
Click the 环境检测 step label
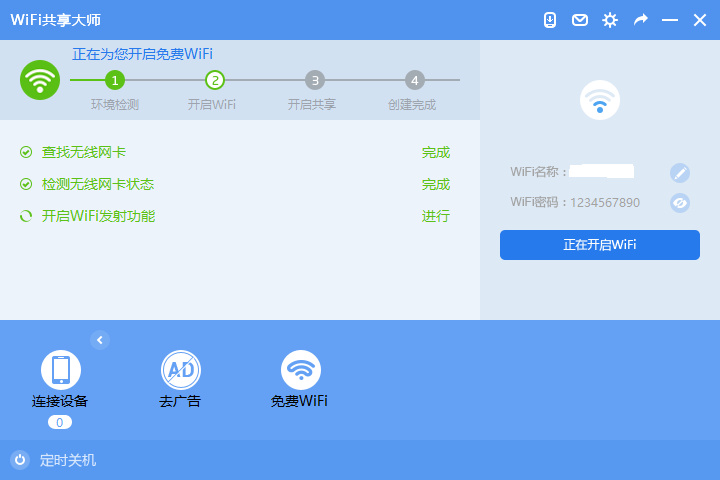(x=115, y=105)
